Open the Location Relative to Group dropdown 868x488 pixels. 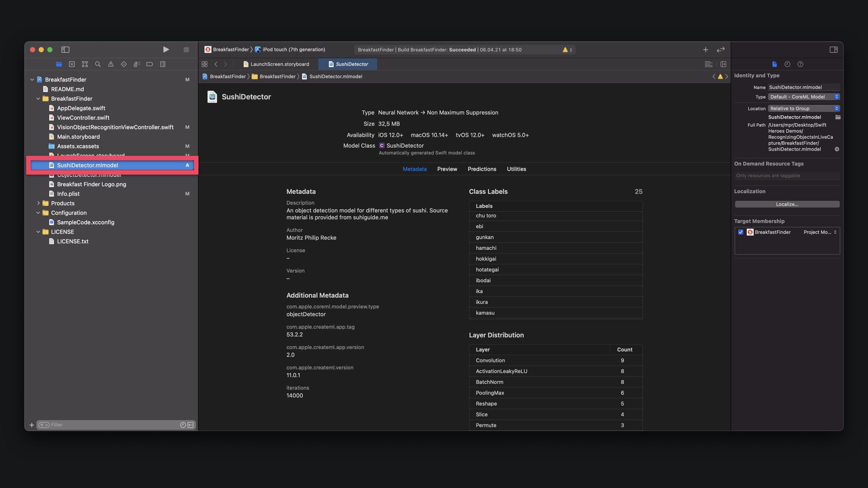[803, 108]
